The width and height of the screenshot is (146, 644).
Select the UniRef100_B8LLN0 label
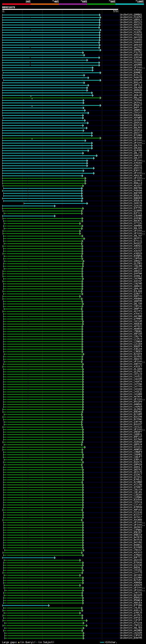[x=131, y=98]
